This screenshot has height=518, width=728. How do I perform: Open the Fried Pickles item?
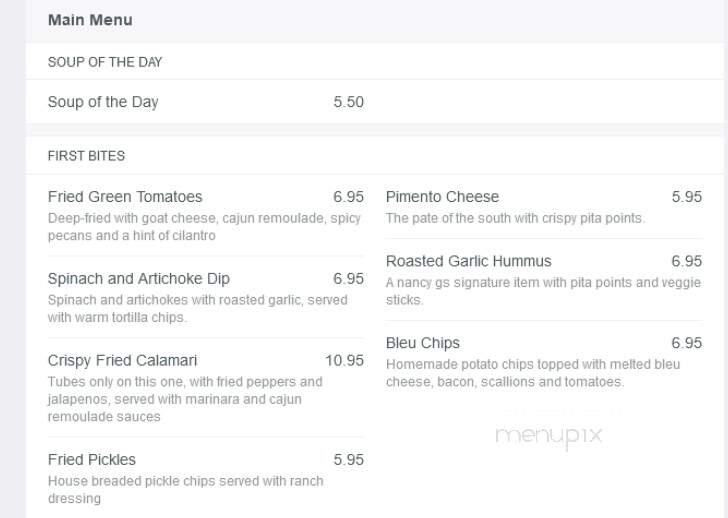tap(92, 460)
